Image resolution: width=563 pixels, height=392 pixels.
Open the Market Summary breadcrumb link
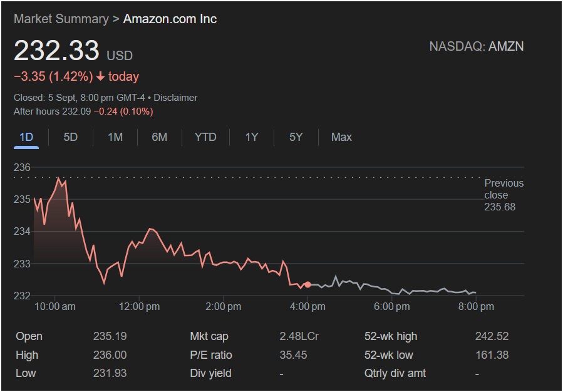pyautogui.click(x=61, y=19)
